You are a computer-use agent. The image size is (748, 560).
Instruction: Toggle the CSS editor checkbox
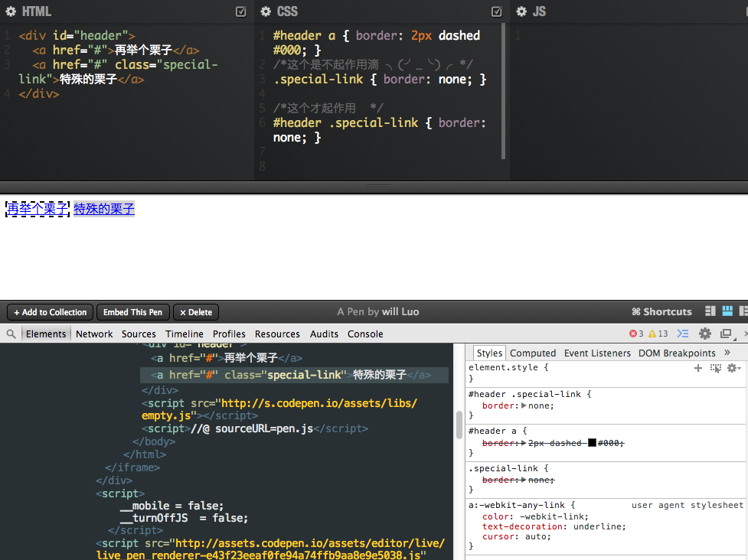(x=496, y=12)
